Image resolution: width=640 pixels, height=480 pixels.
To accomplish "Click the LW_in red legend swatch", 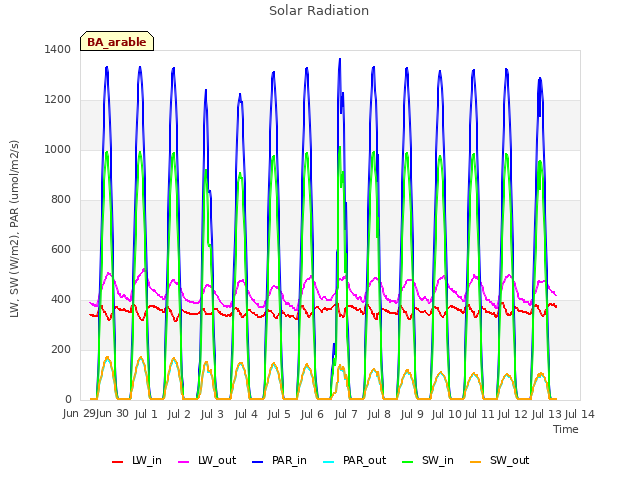I will click(x=118, y=462).
